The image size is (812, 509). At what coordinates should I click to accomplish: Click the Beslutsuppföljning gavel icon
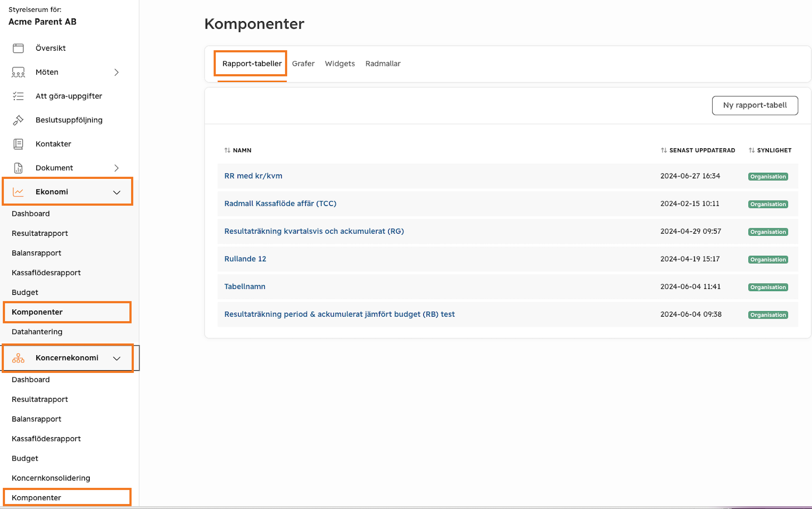tap(18, 120)
